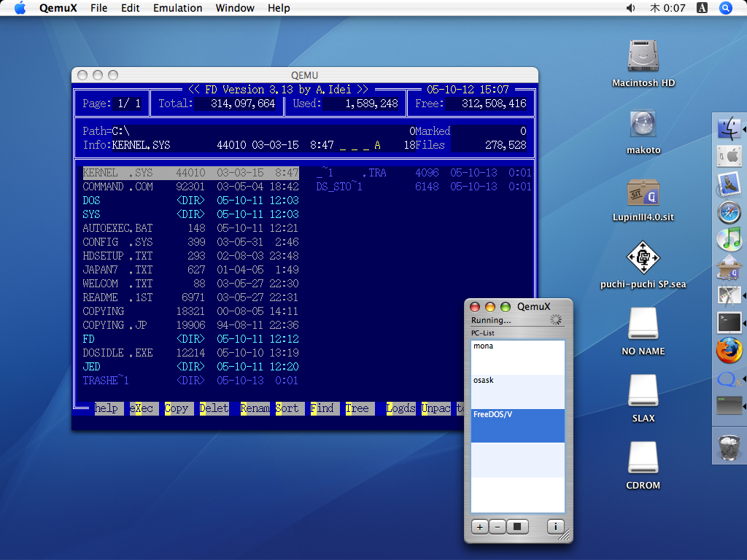Click the menu bar clock
This screenshot has height=560, width=747.
668,8
